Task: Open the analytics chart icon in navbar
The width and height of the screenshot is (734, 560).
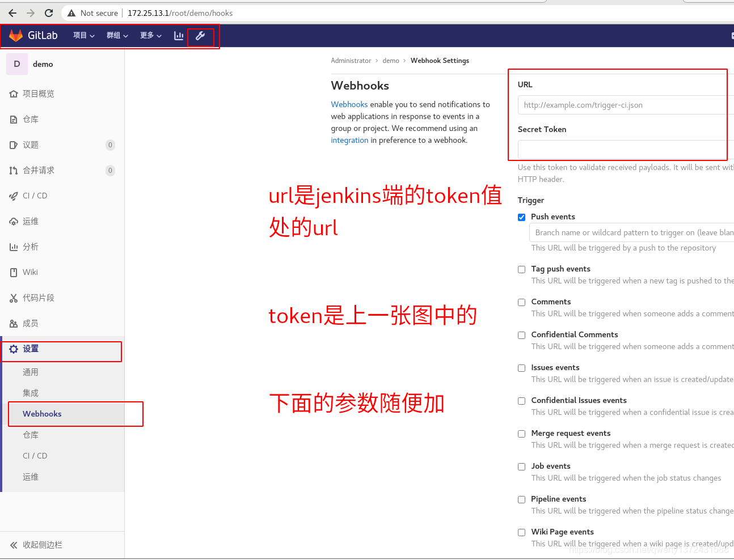Action: 179,36
